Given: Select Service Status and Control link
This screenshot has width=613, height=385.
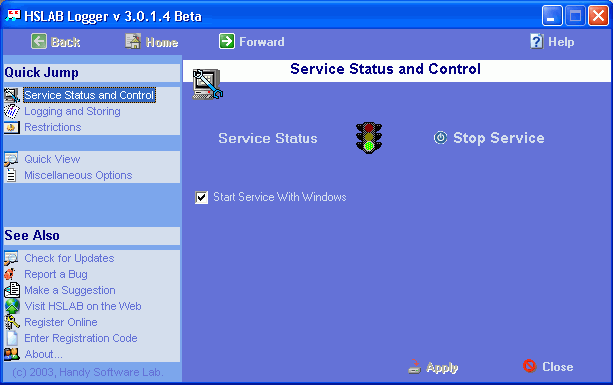Looking at the screenshot, I should [x=90, y=95].
